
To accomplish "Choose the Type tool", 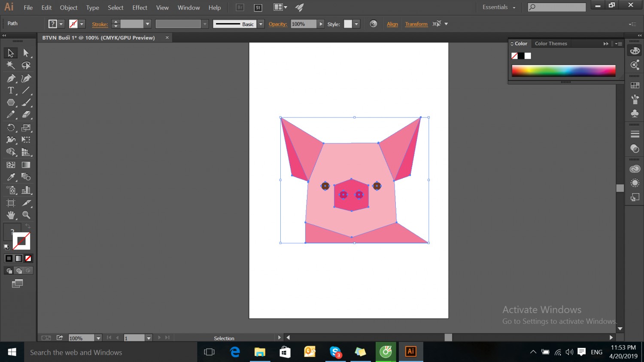I will 11,90.
